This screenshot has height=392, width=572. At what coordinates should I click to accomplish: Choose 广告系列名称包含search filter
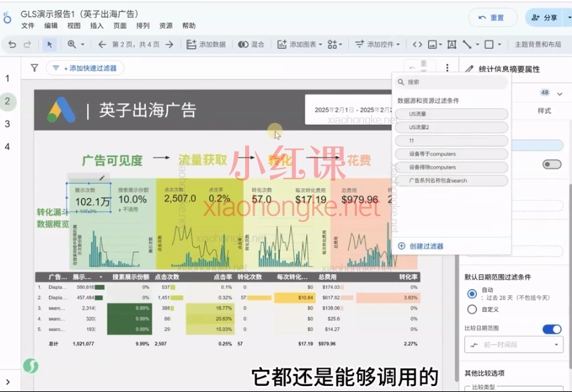(x=451, y=181)
